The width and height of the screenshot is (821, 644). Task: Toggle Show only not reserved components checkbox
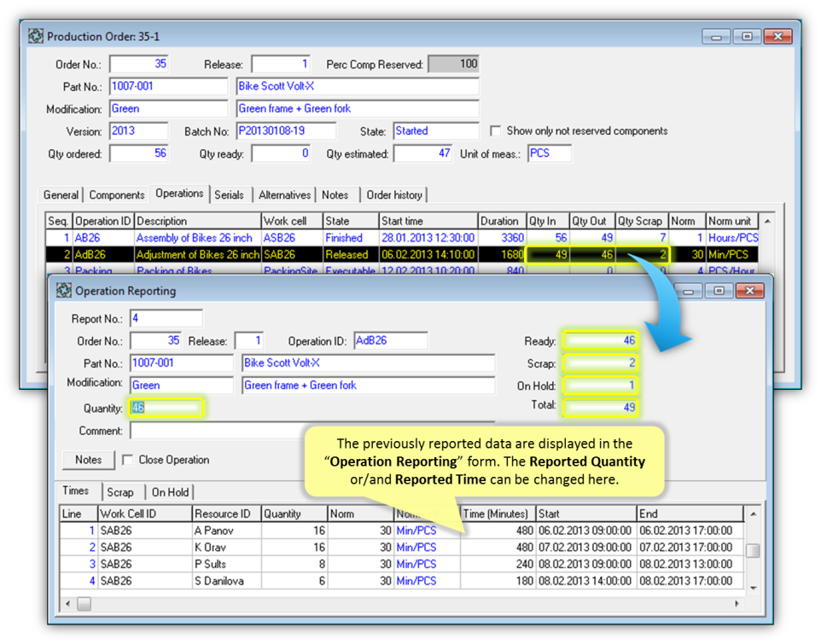tap(495, 131)
